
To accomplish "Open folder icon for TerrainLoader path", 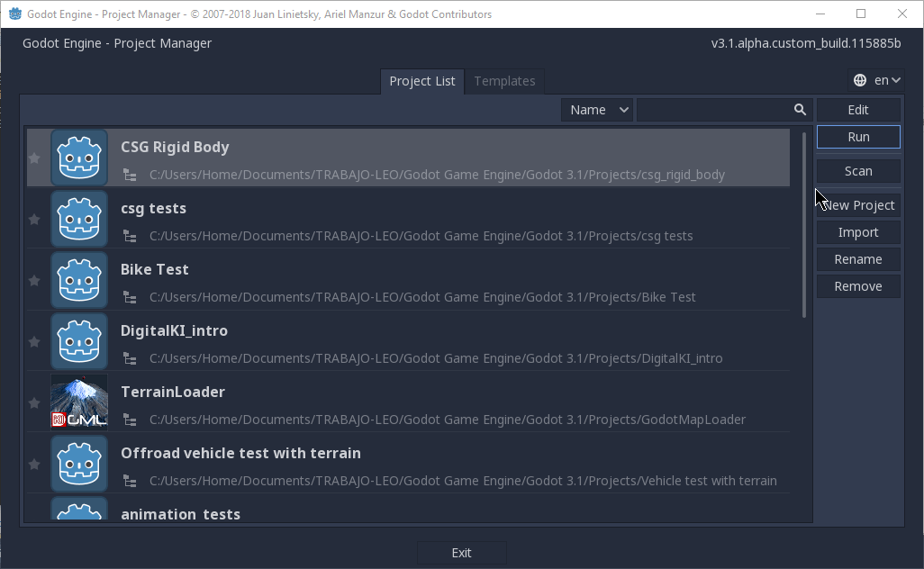I will click(130, 420).
